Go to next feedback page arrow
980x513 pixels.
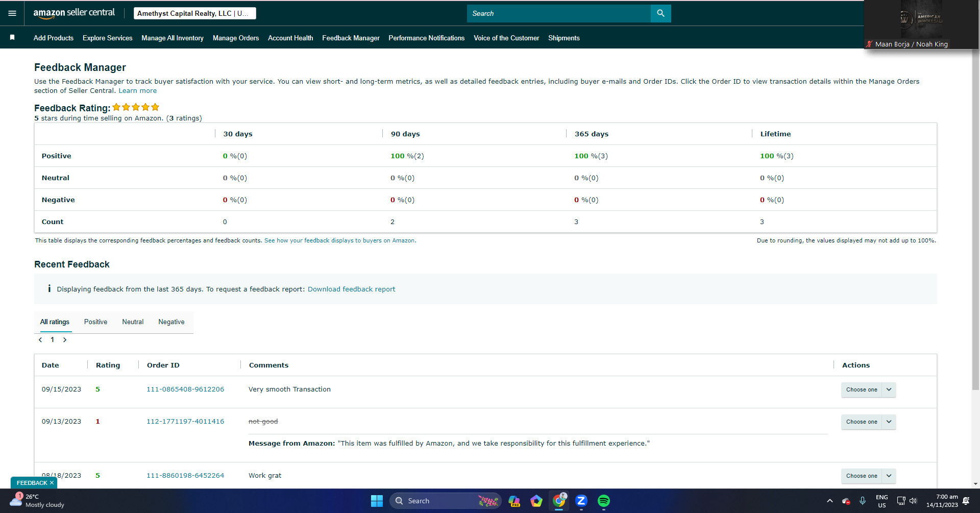coord(65,340)
